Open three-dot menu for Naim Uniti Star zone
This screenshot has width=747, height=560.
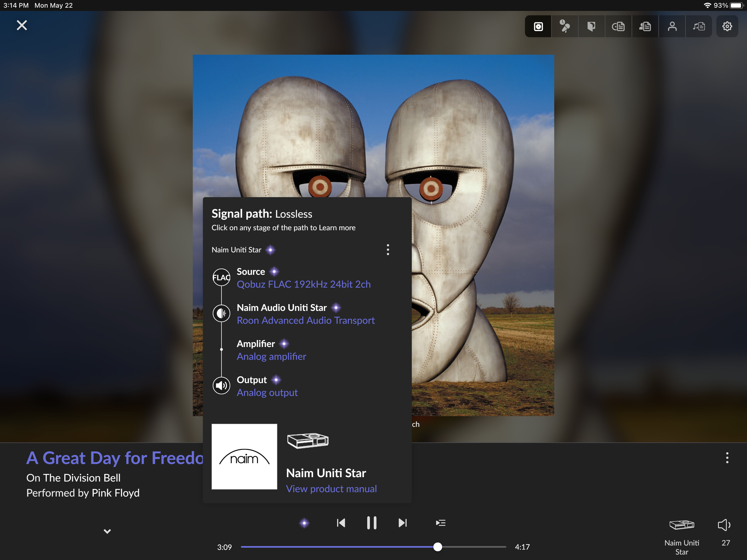(388, 250)
